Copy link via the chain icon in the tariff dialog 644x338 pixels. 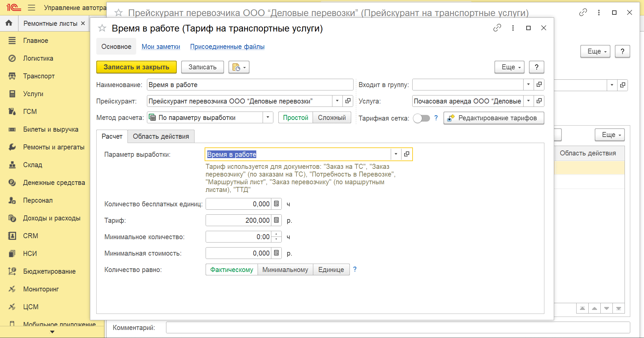pos(497,28)
